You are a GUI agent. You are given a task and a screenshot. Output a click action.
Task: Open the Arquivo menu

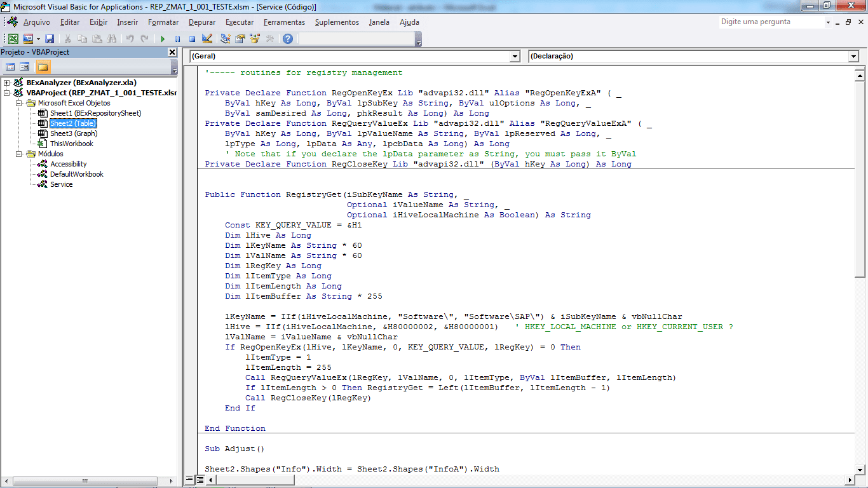click(37, 22)
